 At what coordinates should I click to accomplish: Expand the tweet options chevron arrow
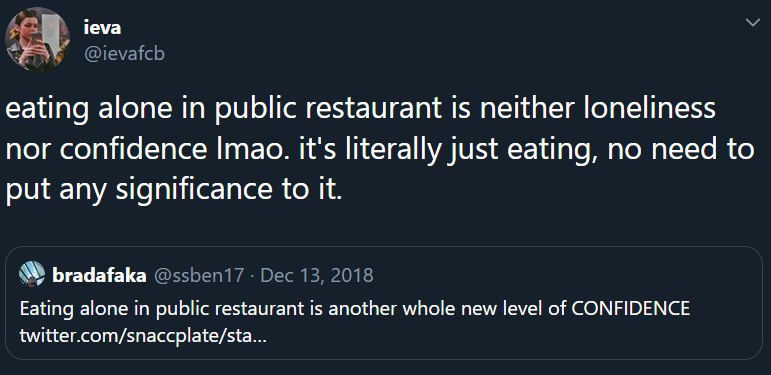point(752,23)
